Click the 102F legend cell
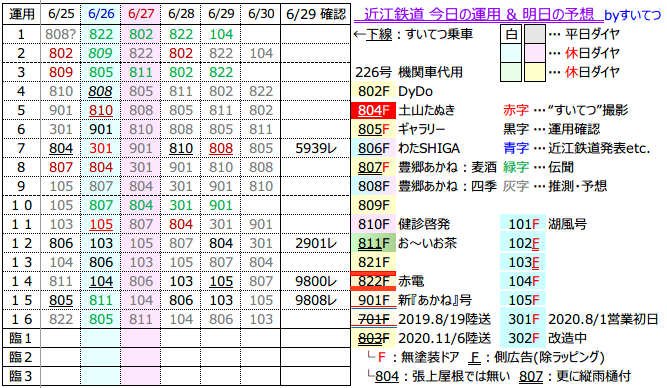The image size is (667, 388). [523, 243]
